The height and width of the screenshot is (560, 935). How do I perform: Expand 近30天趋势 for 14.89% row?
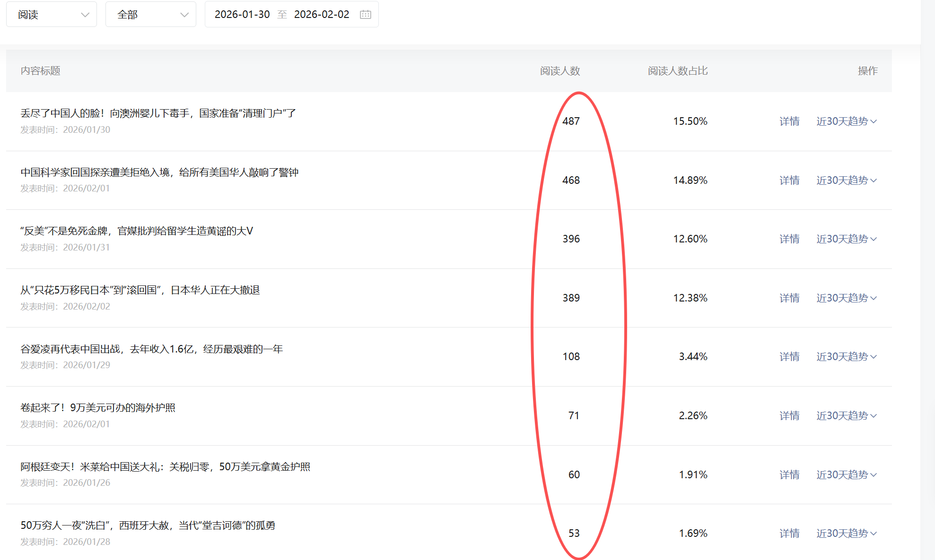coord(846,181)
